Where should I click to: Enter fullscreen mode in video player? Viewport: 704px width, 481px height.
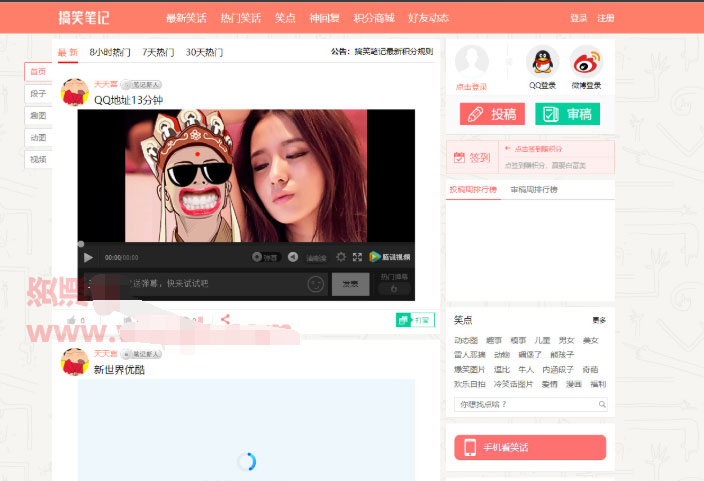tap(357, 257)
